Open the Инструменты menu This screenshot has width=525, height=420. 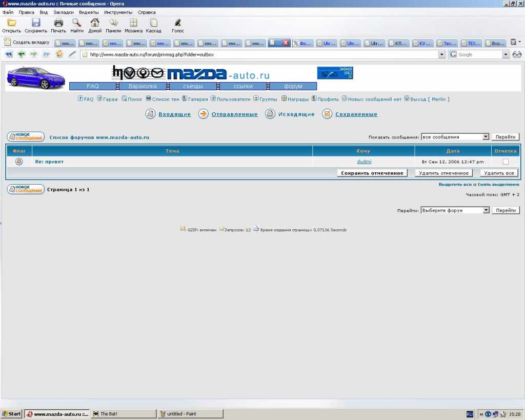point(118,12)
